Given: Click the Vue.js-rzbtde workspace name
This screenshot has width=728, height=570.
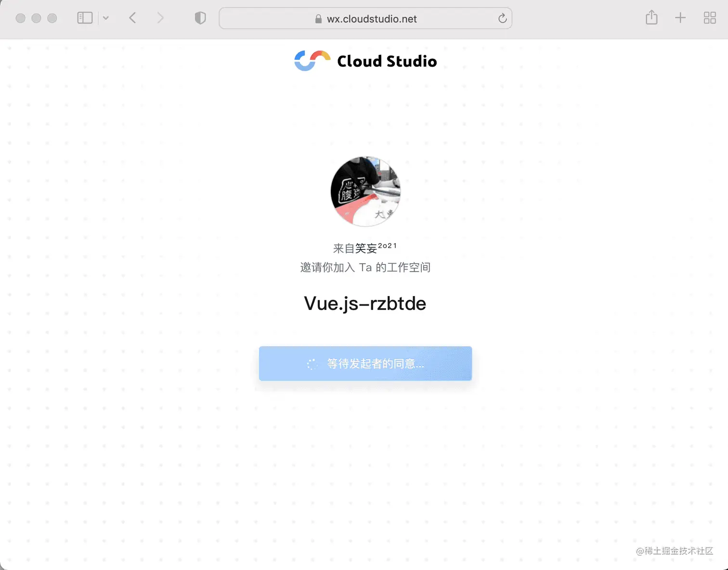Looking at the screenshot, I should 365,303.
